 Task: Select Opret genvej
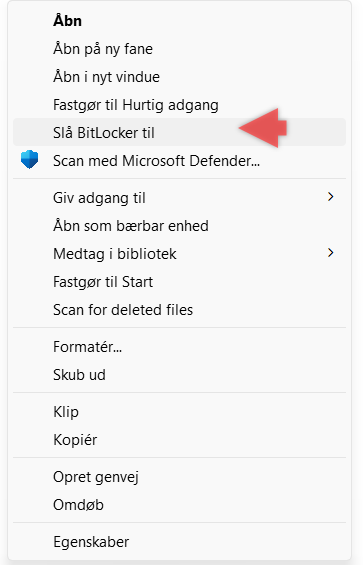click(180, 477)
